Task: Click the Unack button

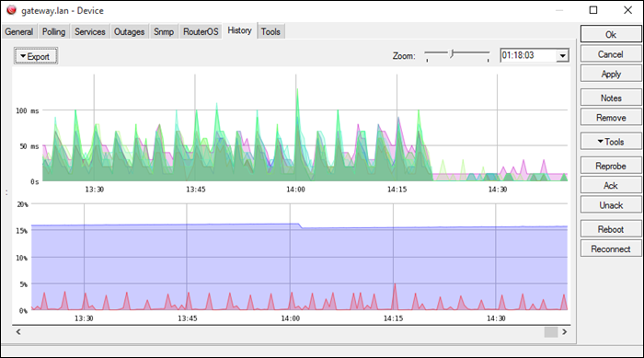Action: tap(611, 205)
